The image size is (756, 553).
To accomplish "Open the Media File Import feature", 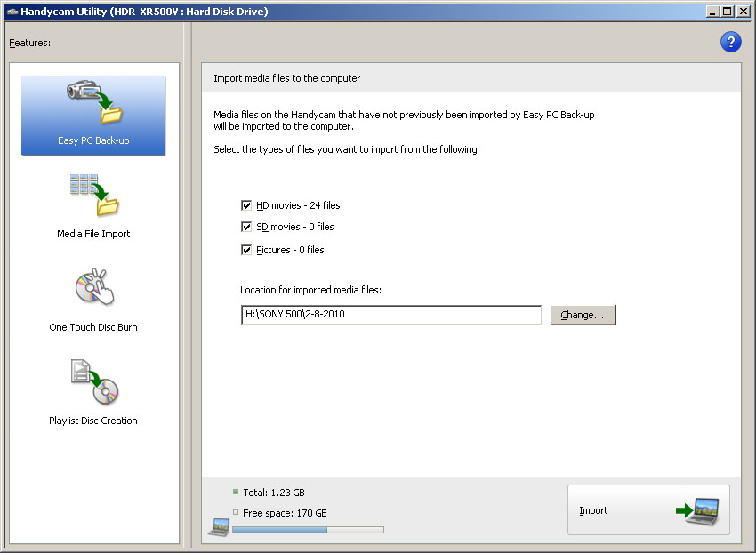I will (x=93, y=206).
